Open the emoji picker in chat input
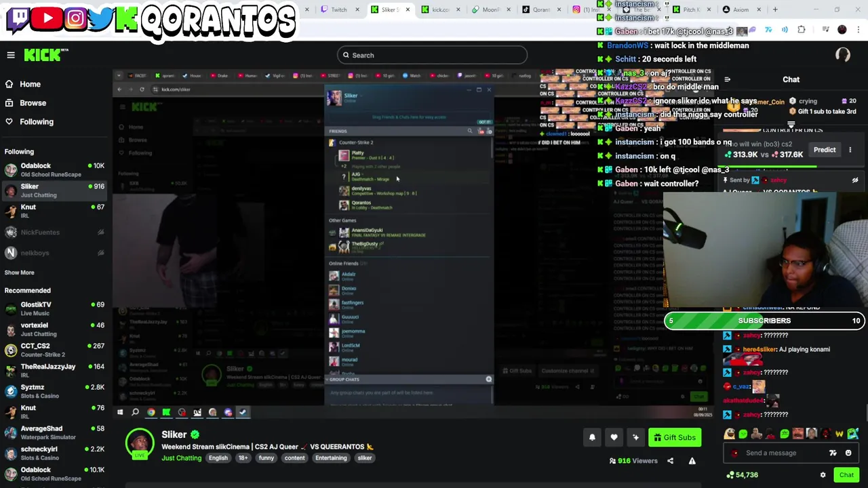This screenshot has width=868, height=488. (848, 453)
